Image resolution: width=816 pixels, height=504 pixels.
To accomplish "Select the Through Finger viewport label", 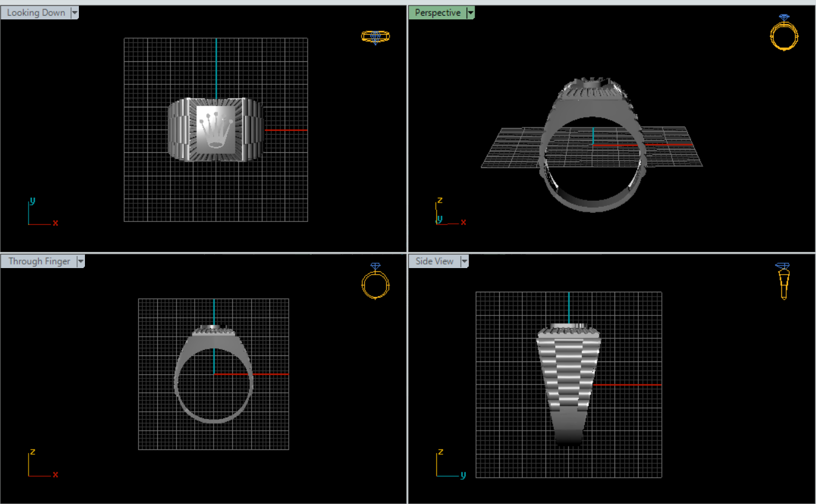I will [x=39, y=261].
